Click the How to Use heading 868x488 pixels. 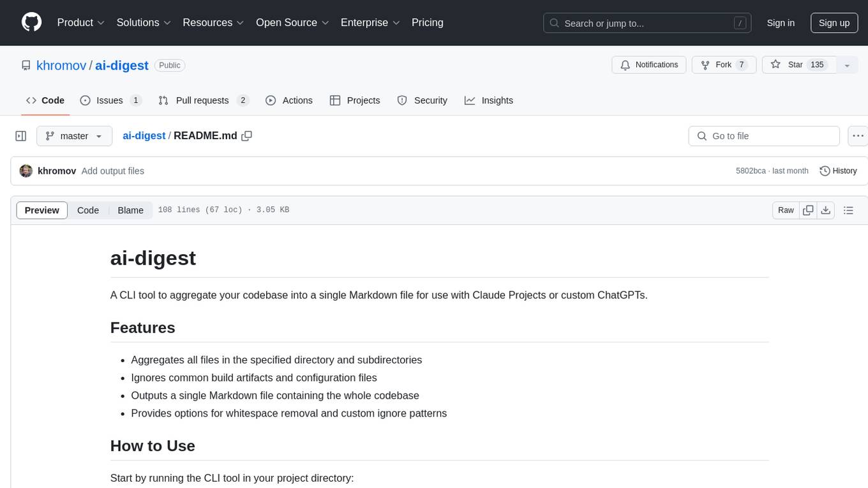click(x=153, y=446)
